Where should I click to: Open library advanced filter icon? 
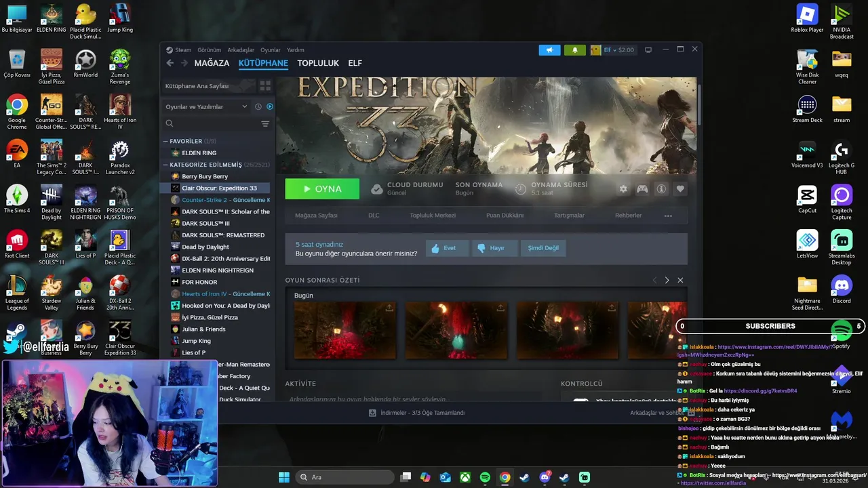pos(265,123)
